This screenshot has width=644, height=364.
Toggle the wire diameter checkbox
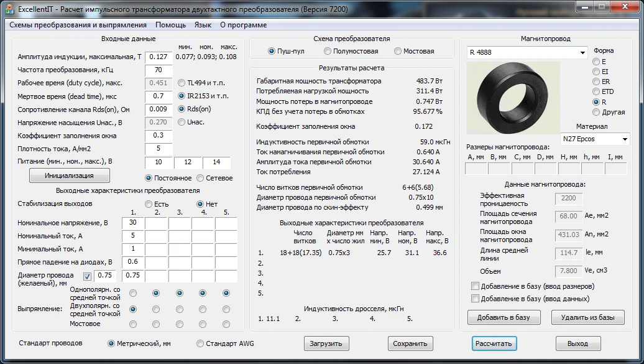coord(87,276)
